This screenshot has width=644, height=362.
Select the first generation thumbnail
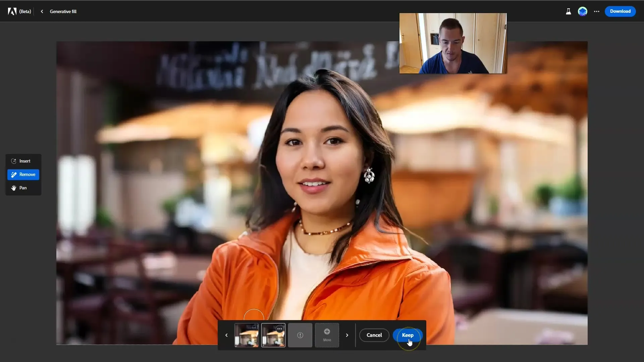tap(247, 335)
